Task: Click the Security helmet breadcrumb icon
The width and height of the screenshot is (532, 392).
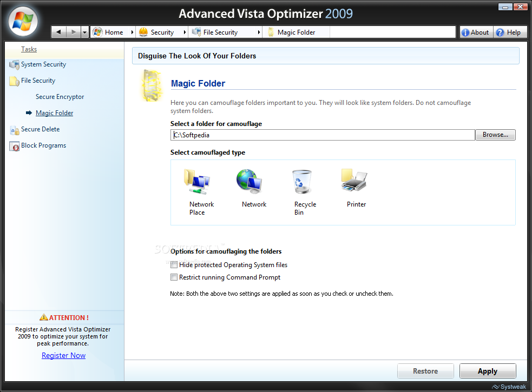Action: click(x=143, y=32)
